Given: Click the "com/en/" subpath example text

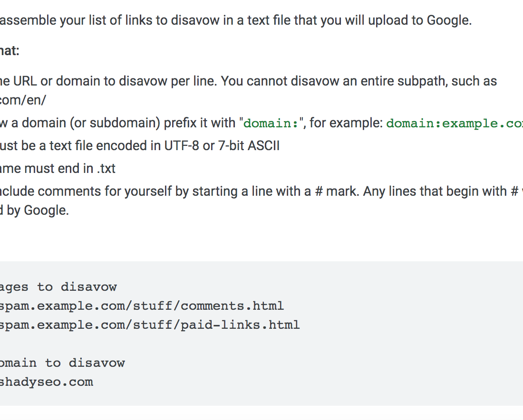Looking at the screenshot, I should click(23, 100).
